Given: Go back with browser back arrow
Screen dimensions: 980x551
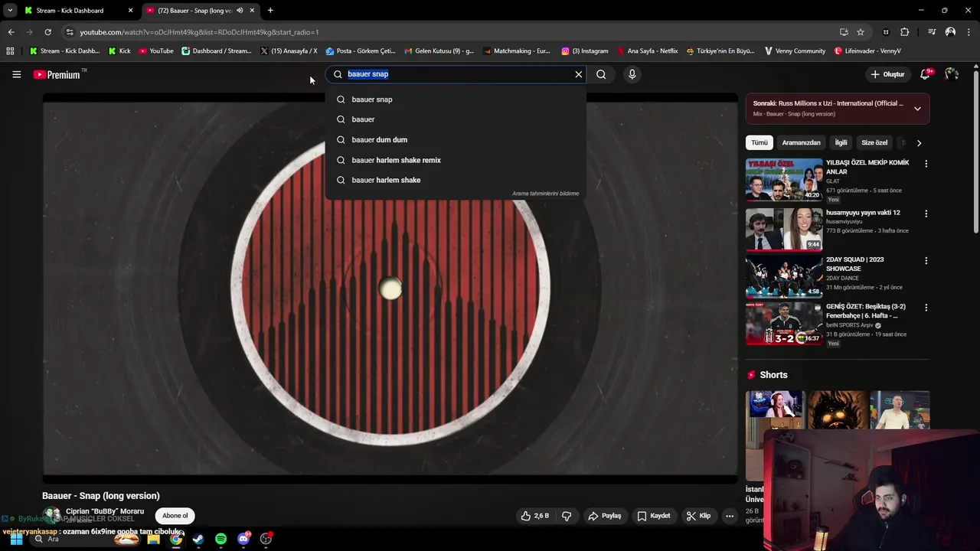Looking at the screenshot, I should 11,32.
